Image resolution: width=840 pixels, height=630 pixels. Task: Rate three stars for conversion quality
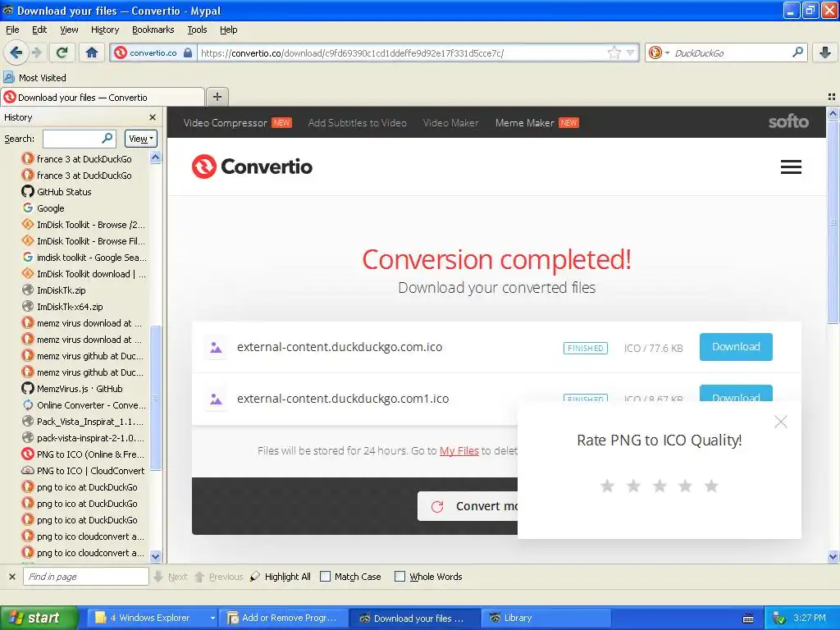[x=660, y=486]
